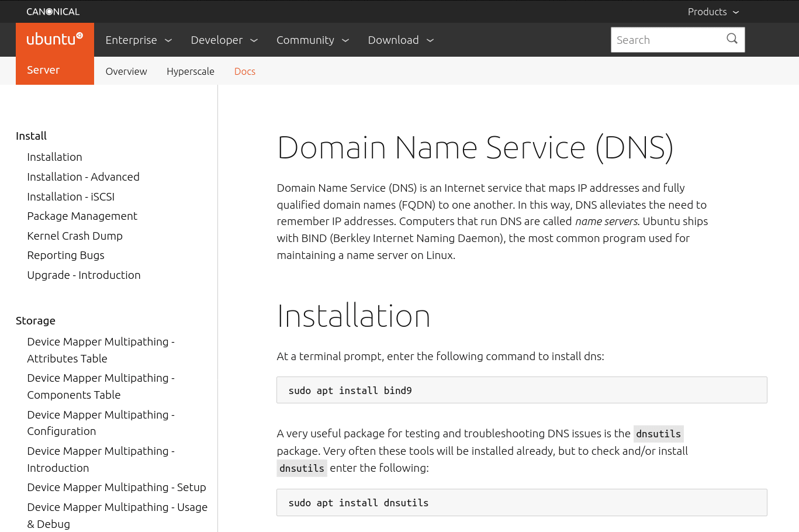Expand the Community menu
Screen dimensions: 799x532
click(313, 40)
